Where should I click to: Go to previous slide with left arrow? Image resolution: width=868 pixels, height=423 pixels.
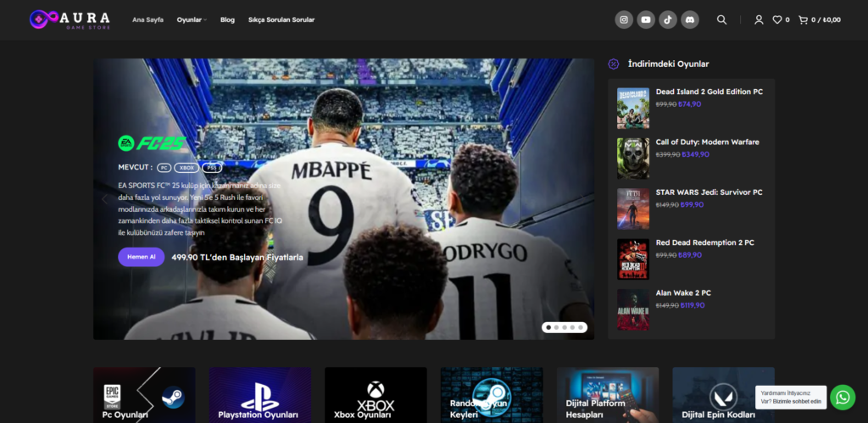click(x=106, y=200)
